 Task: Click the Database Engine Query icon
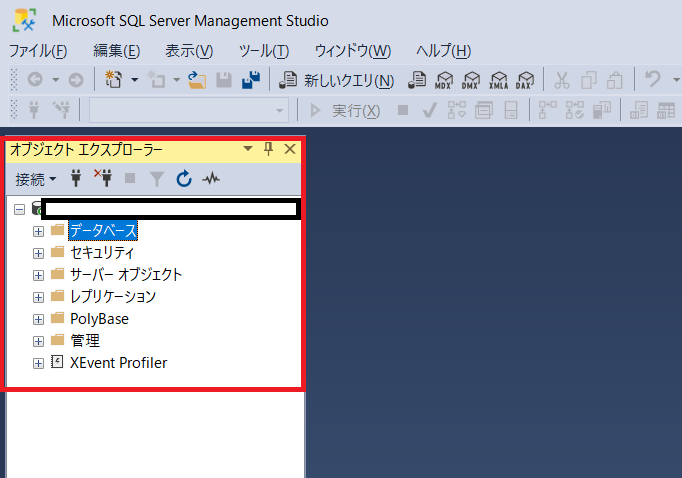coord(417,80)
